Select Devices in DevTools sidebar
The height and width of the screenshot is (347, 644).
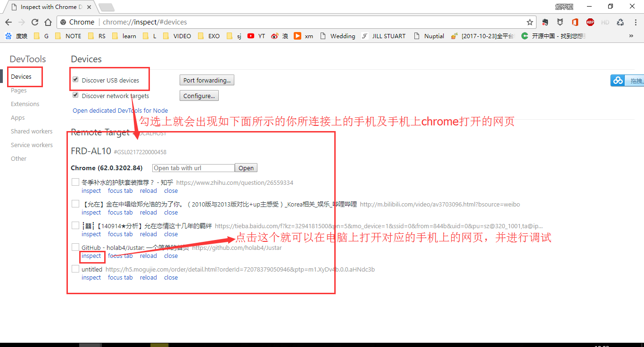tap(21, 76)
